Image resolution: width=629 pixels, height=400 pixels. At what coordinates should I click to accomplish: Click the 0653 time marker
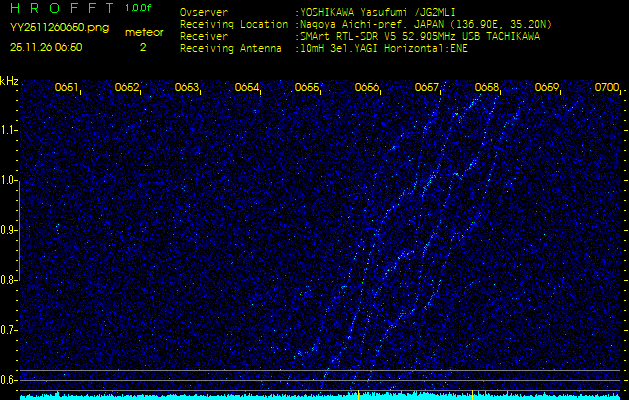point(186,88)
